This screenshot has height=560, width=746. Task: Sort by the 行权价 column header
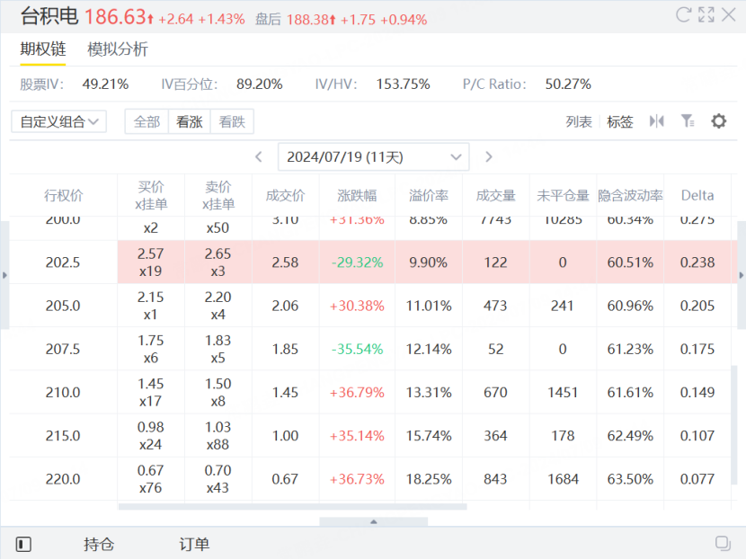(63, 196)
